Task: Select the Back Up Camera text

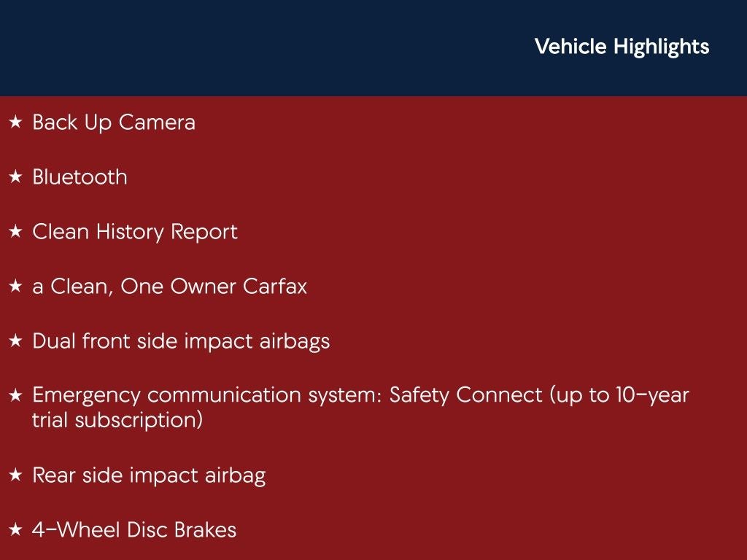Action: [x=114, y=122]
